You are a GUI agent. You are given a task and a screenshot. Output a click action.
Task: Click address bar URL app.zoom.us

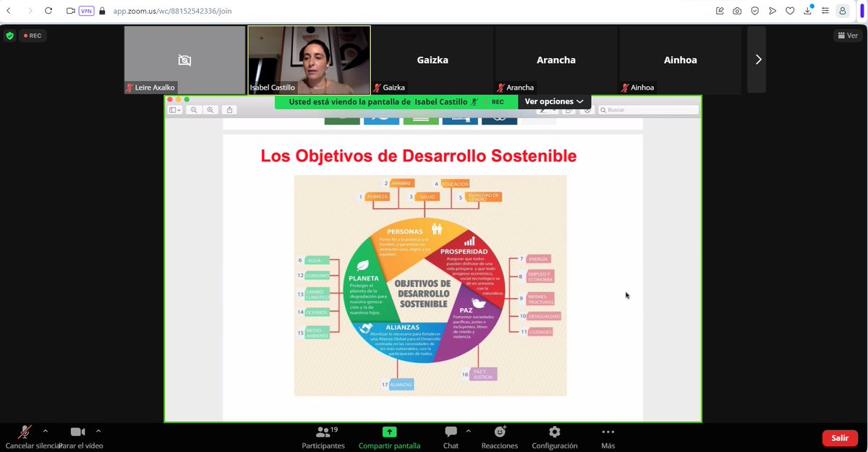(172, 12)
